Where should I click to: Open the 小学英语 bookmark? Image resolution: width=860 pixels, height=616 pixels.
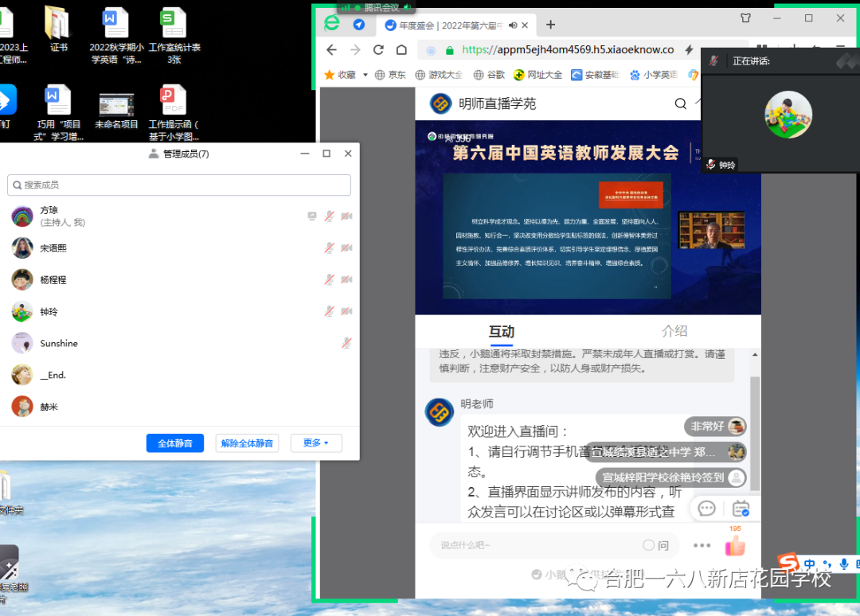(x=654, y=75)
